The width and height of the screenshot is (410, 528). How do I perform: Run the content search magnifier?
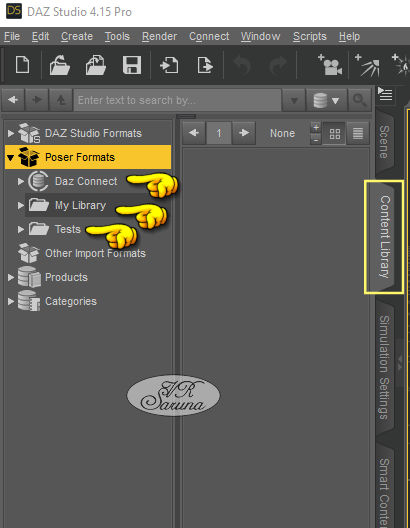point(360,100)
